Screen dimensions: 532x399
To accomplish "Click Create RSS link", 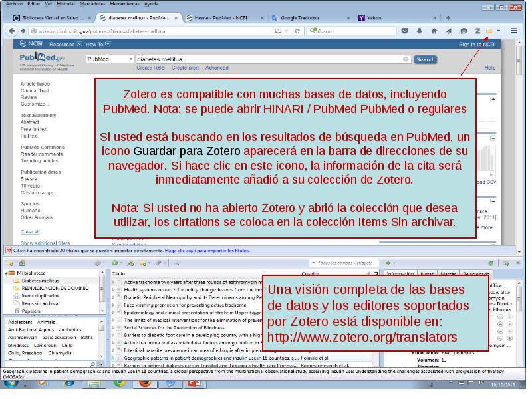I will pyautogui.click(x=150, y=68).
